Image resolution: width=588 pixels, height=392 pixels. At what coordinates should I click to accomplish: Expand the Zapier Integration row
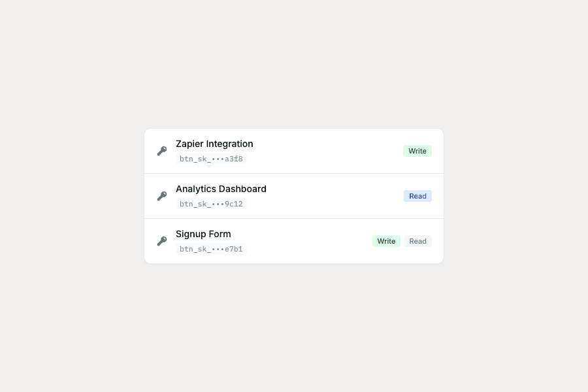pyautogui.click(x=294, y=150)
